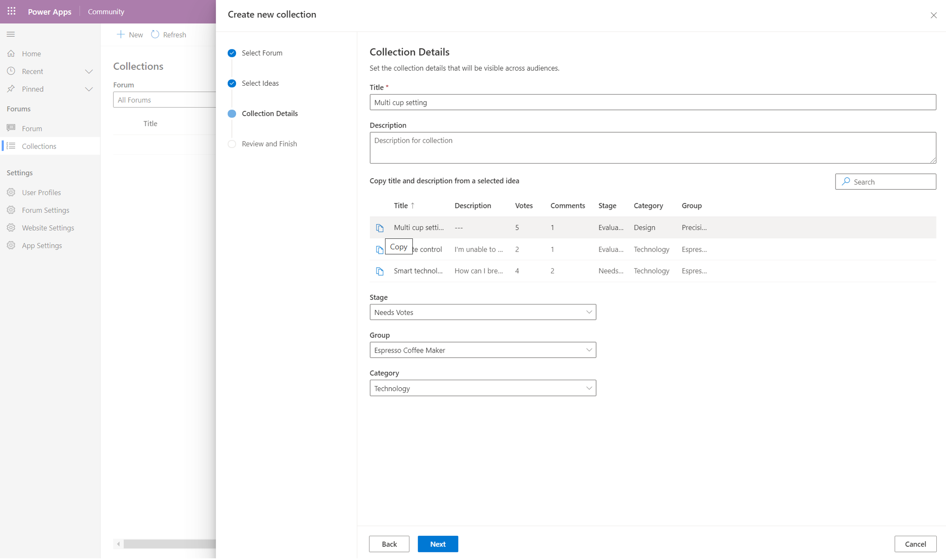This screenshot has height=560, width=946.
Task: Click the copy icon for temperature control
Action: pos(379,249)
